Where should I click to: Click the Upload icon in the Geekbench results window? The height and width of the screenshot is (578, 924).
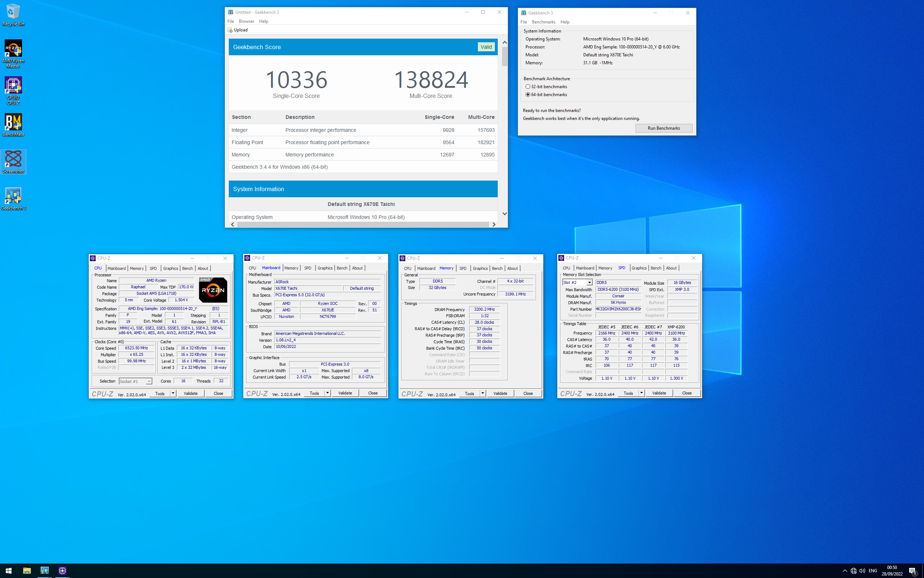pos(230,30)
